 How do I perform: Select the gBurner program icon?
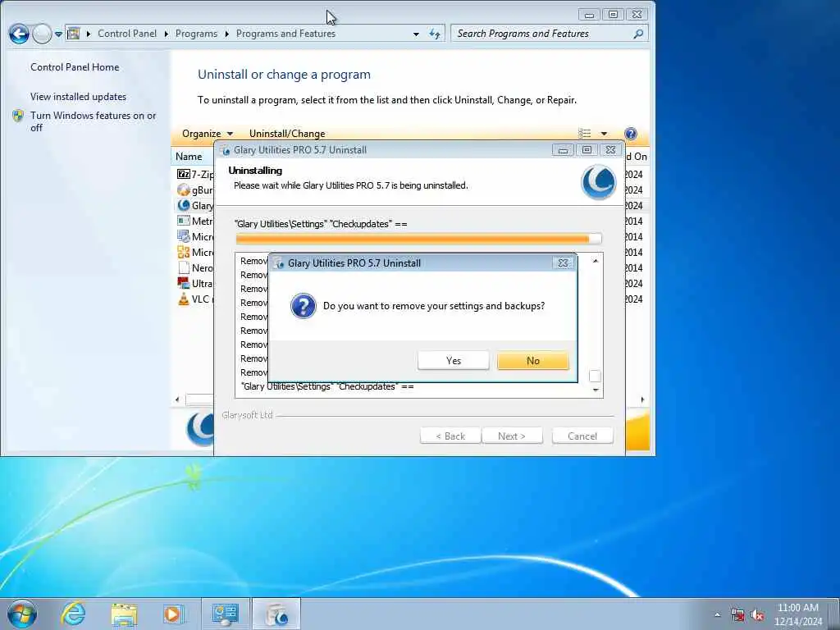pyautogui.click(x=183, y=189)
